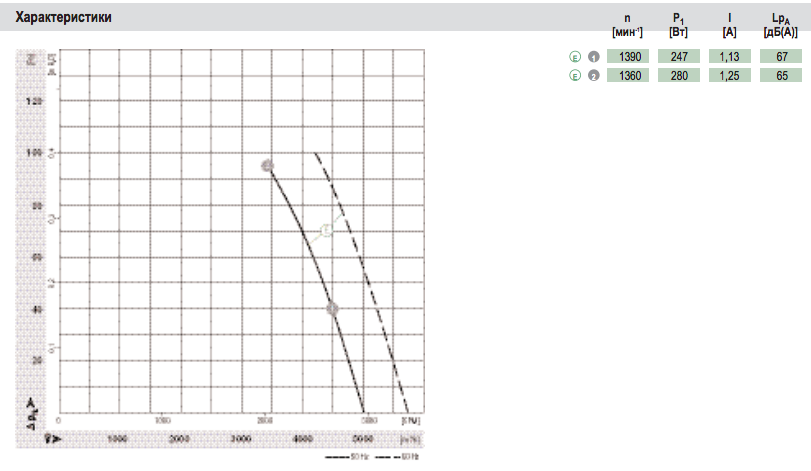Select the 1,13 current value cell

point(729,57)
